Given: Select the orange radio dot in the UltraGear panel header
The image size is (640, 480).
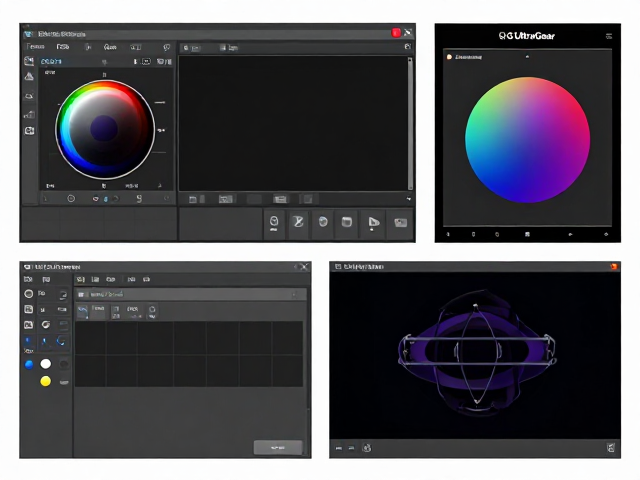Looking at the screenshot, I should [449, 57].
